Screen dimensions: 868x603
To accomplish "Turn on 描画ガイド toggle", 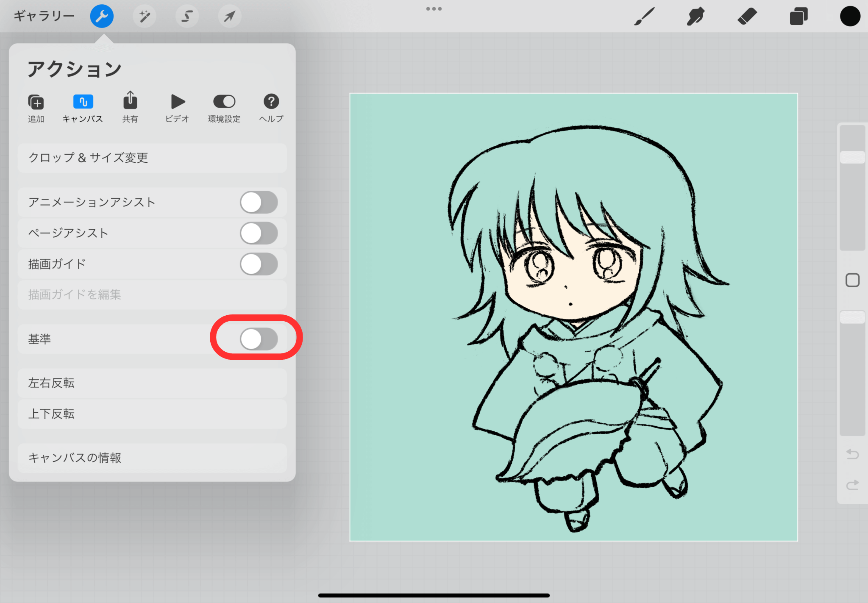I will [x=259, y=264].
